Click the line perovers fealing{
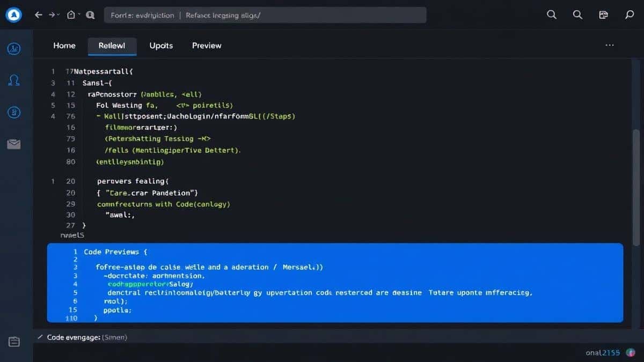644x362 pixels. pos(133,182)
